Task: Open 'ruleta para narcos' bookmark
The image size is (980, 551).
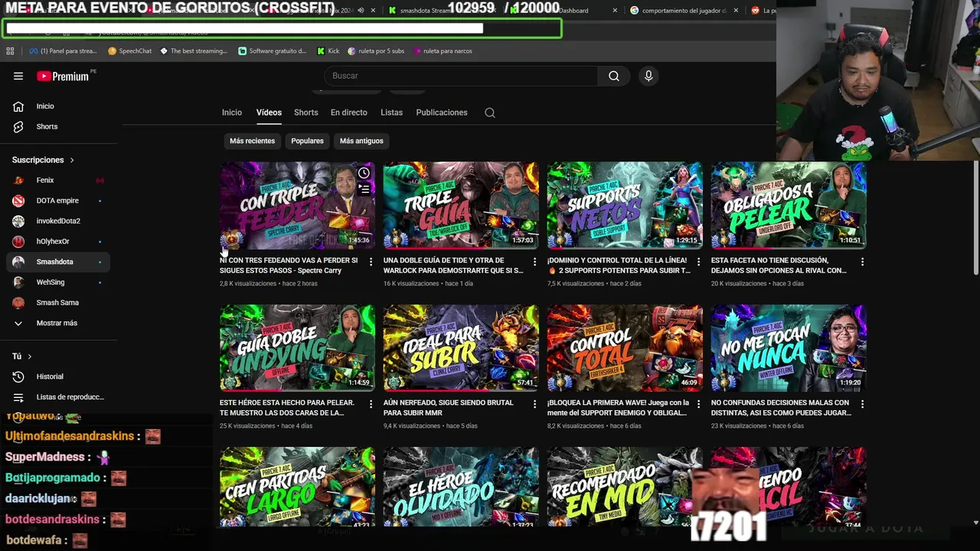Action: pyautogui.click(x=442, y=51)
